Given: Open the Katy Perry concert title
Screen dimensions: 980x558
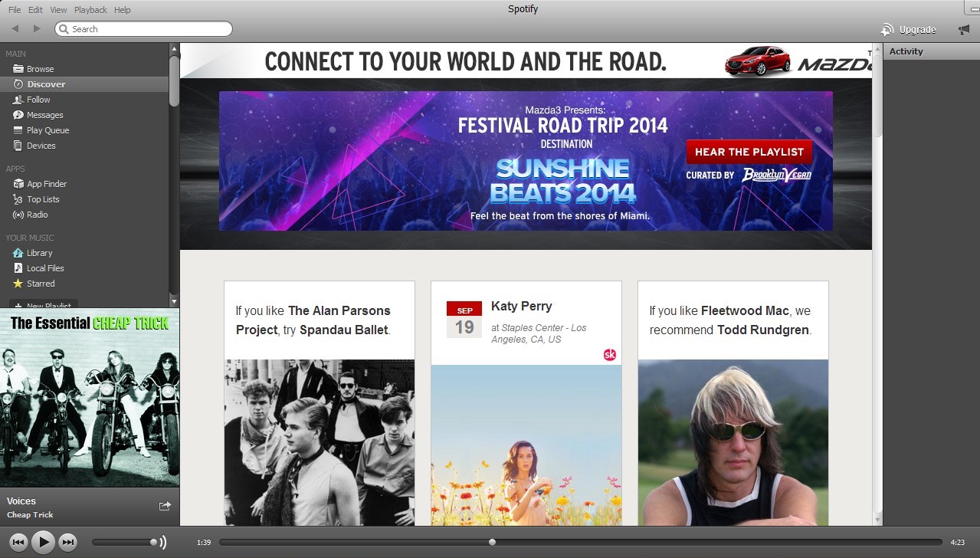Looking at the screenshot, I should (x=522, y=306).
